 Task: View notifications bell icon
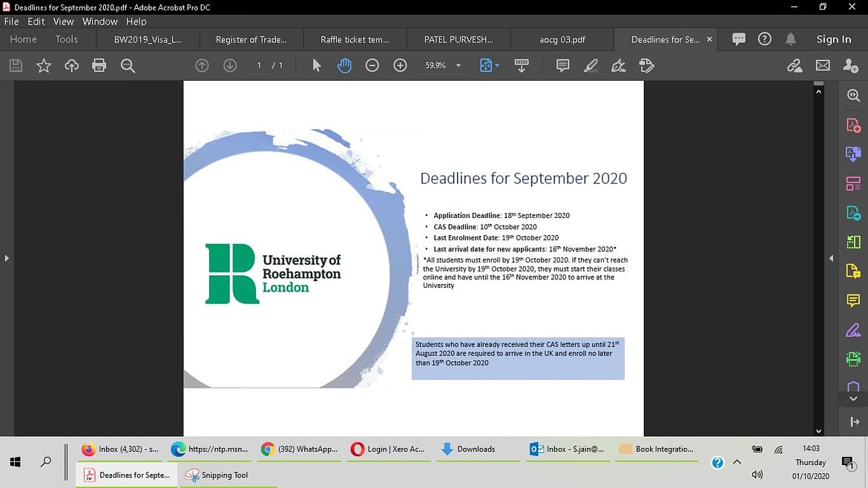(x=791, y=39)
